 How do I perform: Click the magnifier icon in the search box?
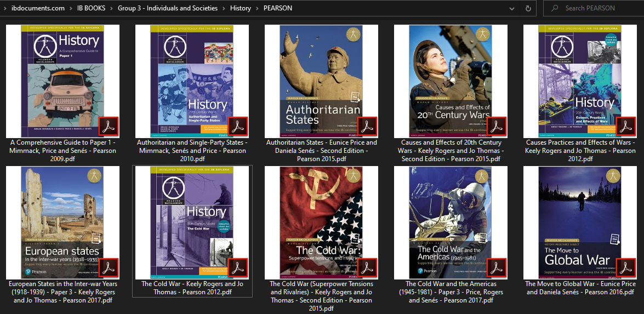point(555,8)
